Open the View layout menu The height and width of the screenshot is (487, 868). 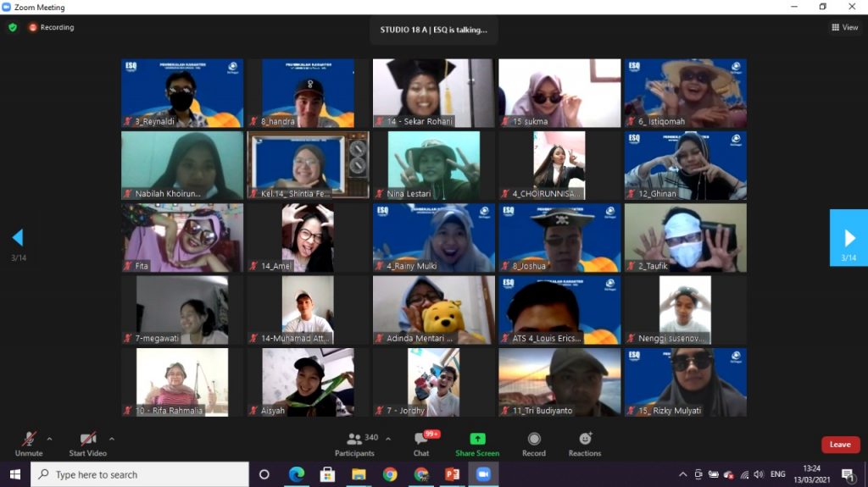pos(845,27)
